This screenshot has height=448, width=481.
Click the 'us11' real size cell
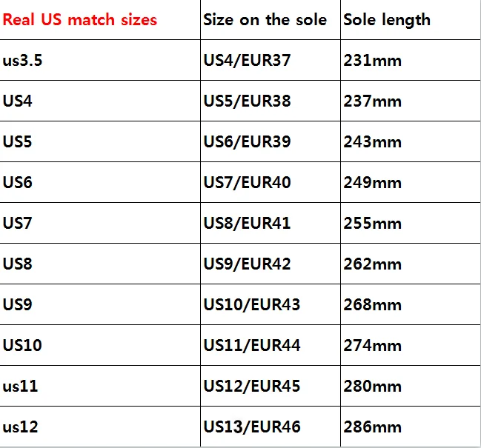pyautogui.click(x=20, y=387)
